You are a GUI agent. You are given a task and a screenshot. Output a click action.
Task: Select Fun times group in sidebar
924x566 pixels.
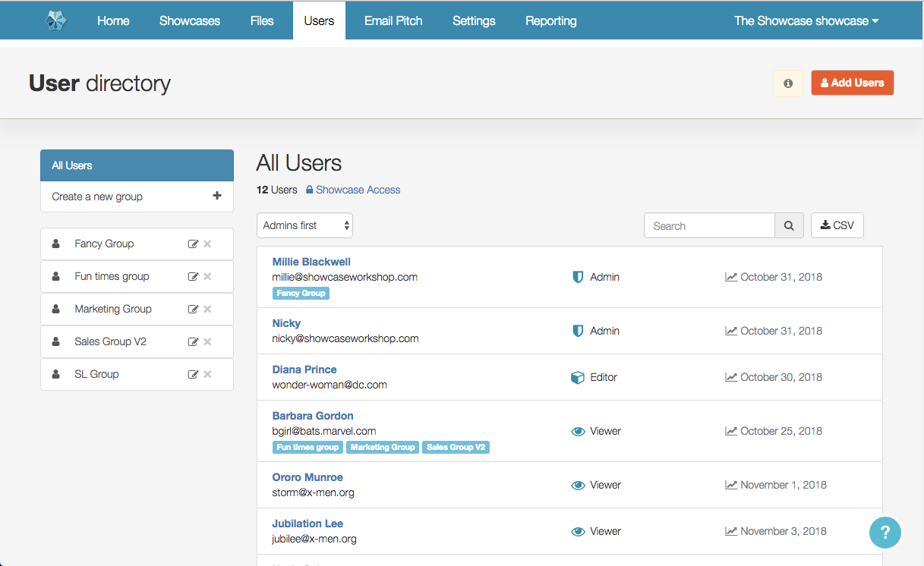pos(112,276)
